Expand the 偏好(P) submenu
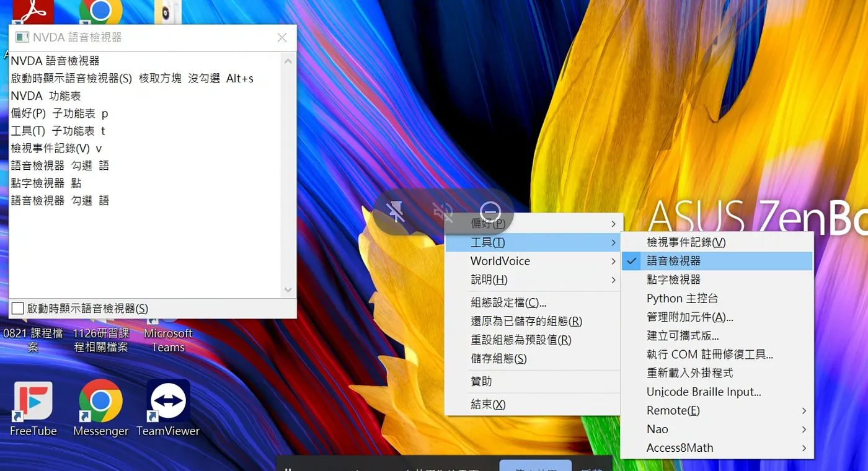868x471 pixels. tap(533, 224)
